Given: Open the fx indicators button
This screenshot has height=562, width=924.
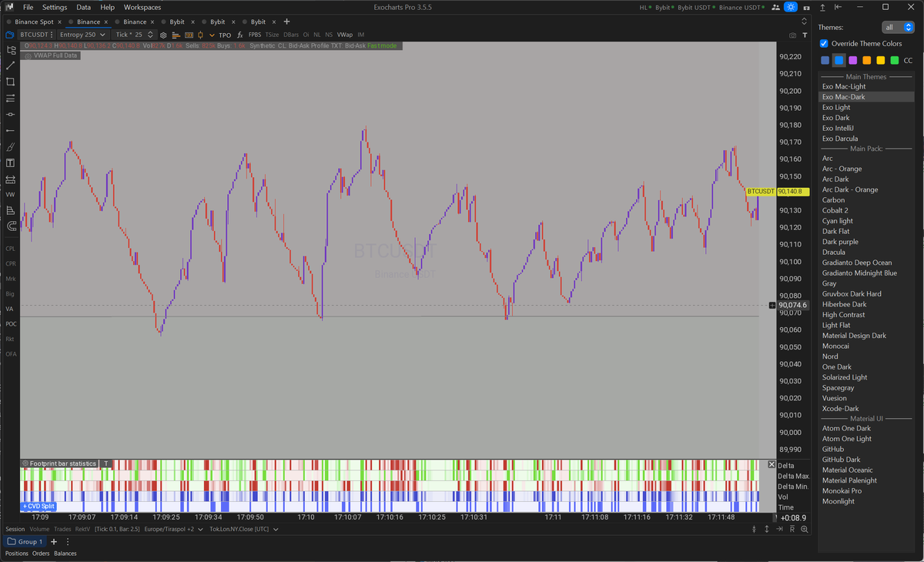Looking at the screenshot, I should pos(240,35).
